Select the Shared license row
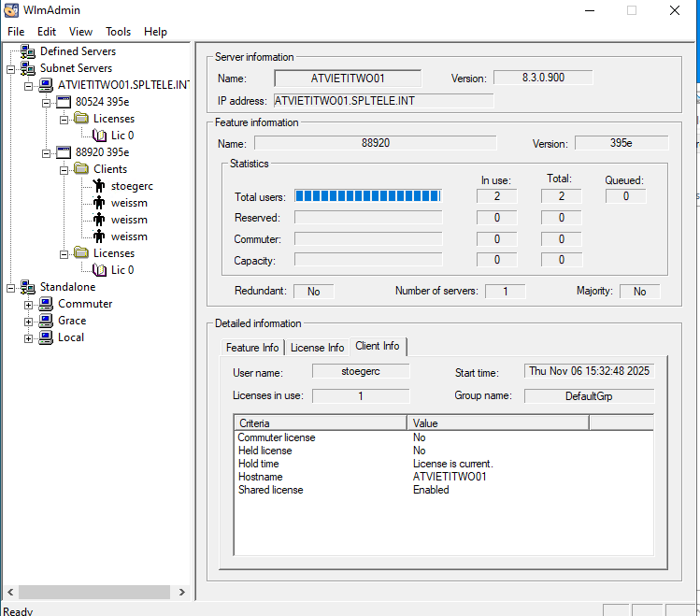700x616 pixels. [444, 490]
